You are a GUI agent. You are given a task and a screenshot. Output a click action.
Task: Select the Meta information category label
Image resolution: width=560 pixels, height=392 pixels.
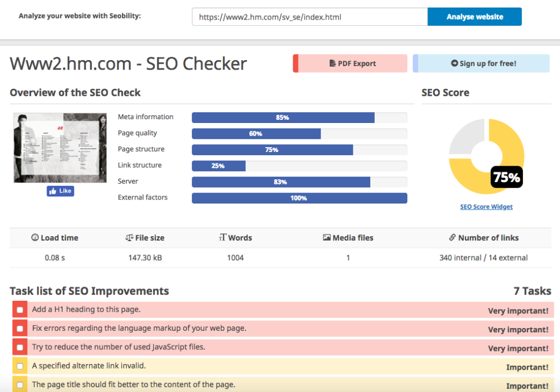point(145,117)
